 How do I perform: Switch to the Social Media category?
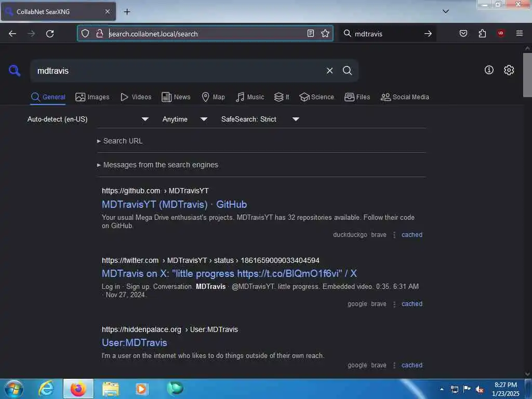pos(405,97)
